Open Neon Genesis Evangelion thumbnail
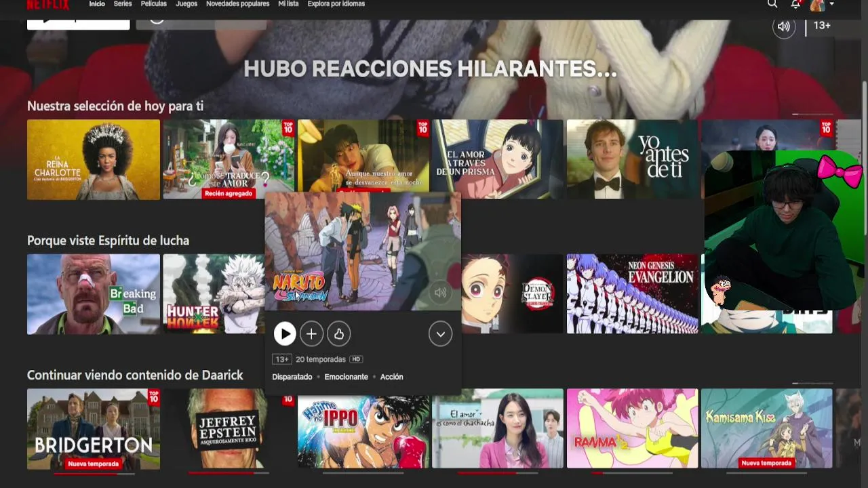Image resolution: width=868 pixels, height=488 pixels. point(633,294)
